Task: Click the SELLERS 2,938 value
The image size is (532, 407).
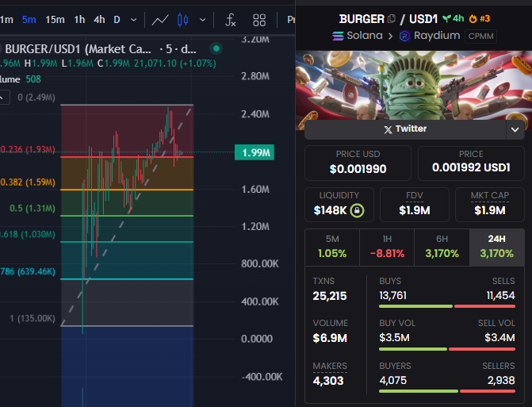Action: (x=501, y=380)
